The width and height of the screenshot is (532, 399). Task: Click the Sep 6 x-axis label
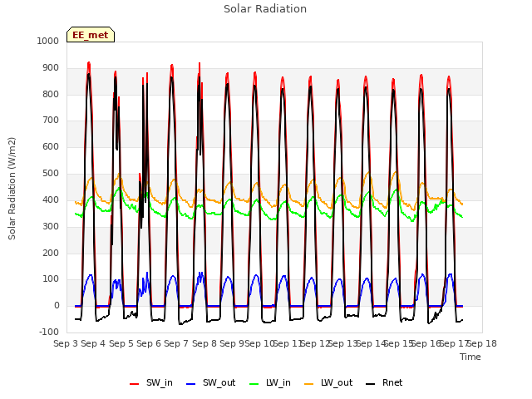point(149,343)
